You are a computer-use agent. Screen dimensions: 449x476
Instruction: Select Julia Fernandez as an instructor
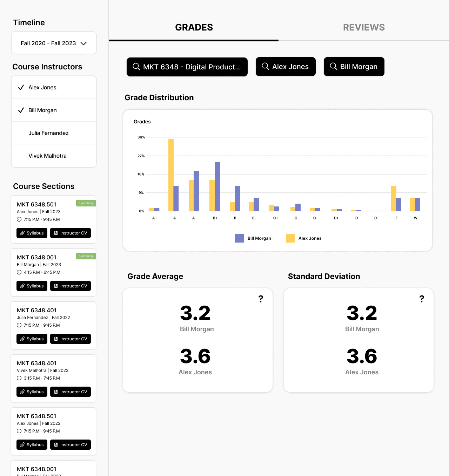point(54,133)
